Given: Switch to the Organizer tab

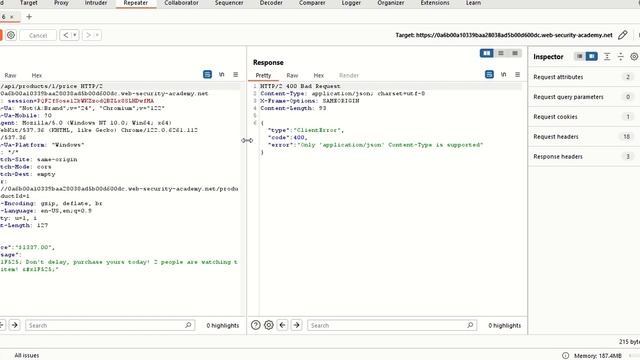Looking at the screenshot, I should [x=391, y=3].
